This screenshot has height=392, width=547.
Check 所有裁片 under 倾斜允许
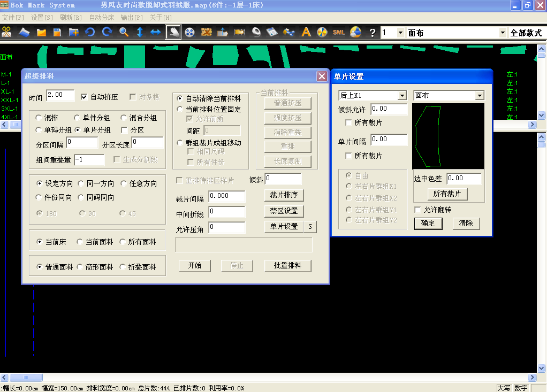pyautogui.click(x=348, y=122)
